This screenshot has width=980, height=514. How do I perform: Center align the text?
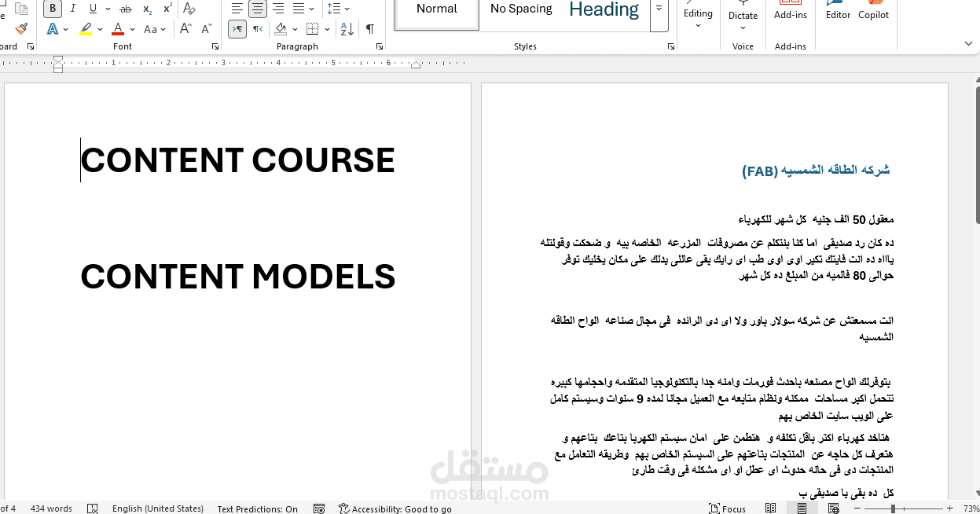click(x=258, y=9)
